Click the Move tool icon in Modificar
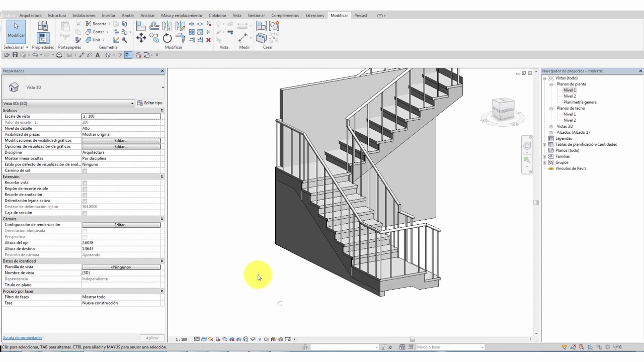 (x=141, y=38)
